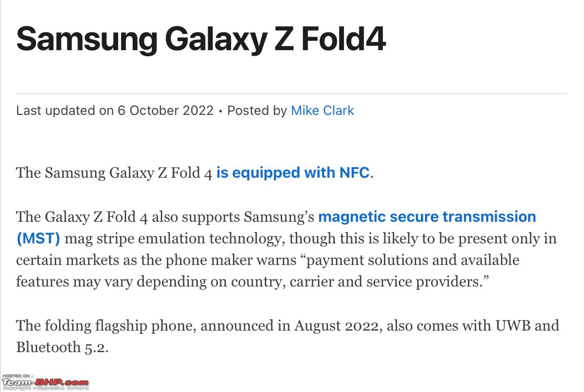Viewport: 584px width, 392px height.
Task: Open 'magnetic secure transmission' link text
Action: (427, 217)
